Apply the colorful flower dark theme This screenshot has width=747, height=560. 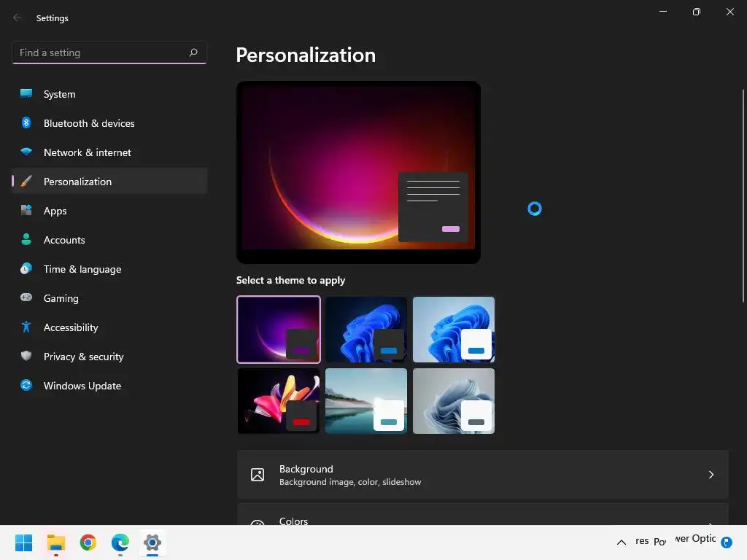[279, 401]
